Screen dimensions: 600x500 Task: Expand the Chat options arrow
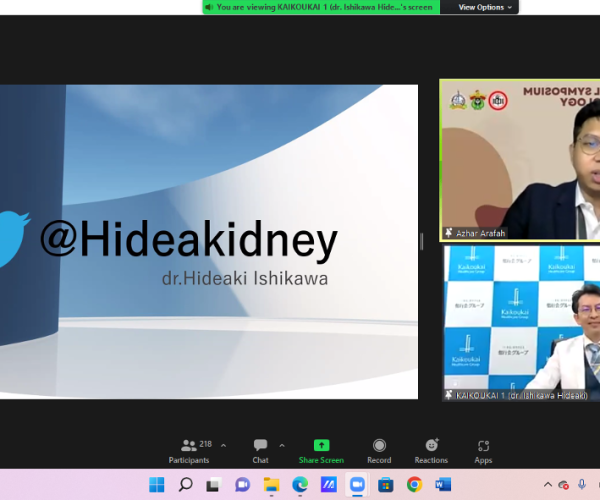(x=282, y=446)
